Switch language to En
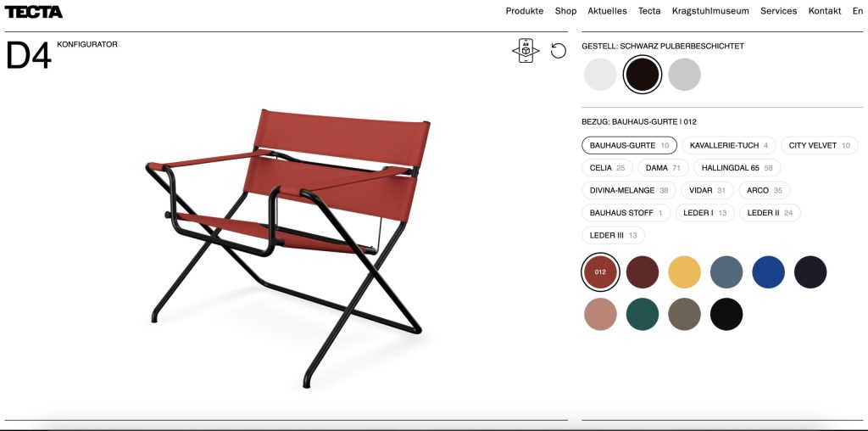 click(x=858, y=11)
